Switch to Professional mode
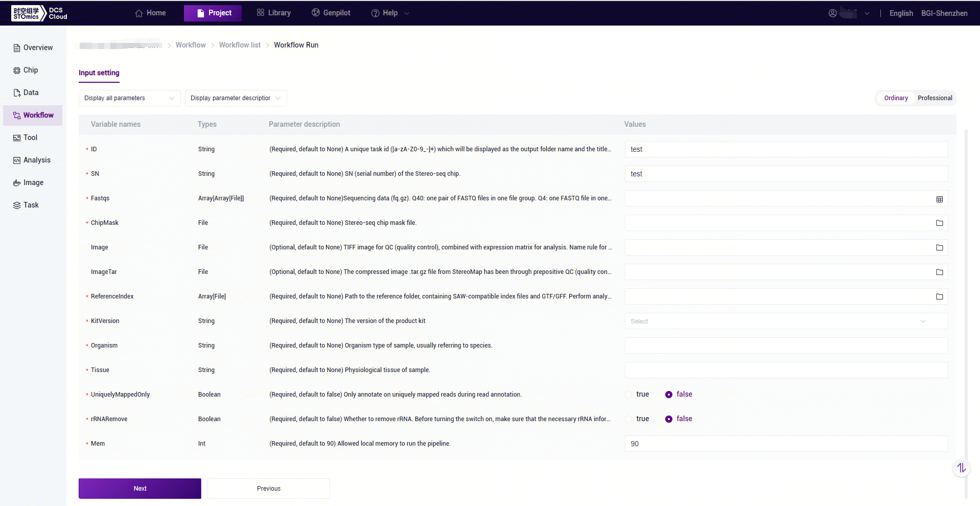Screen dimensions: 980x506 (935, 98)
